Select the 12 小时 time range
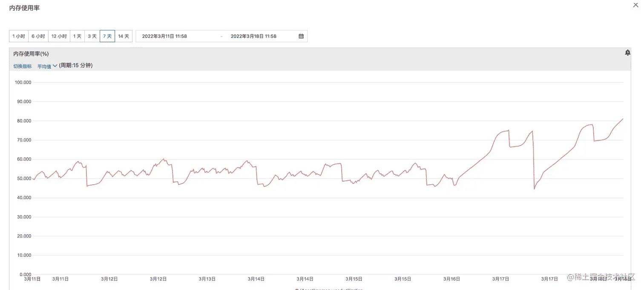 pos(59,36)
